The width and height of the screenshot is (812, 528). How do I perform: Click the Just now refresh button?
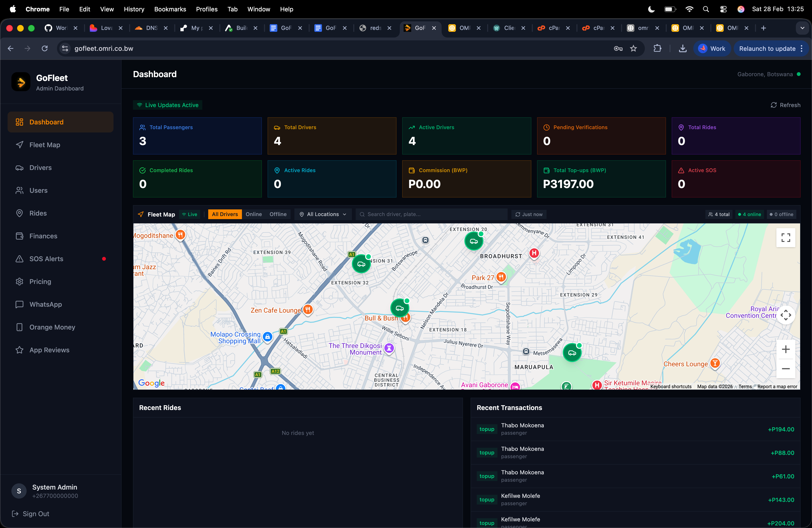529,214
